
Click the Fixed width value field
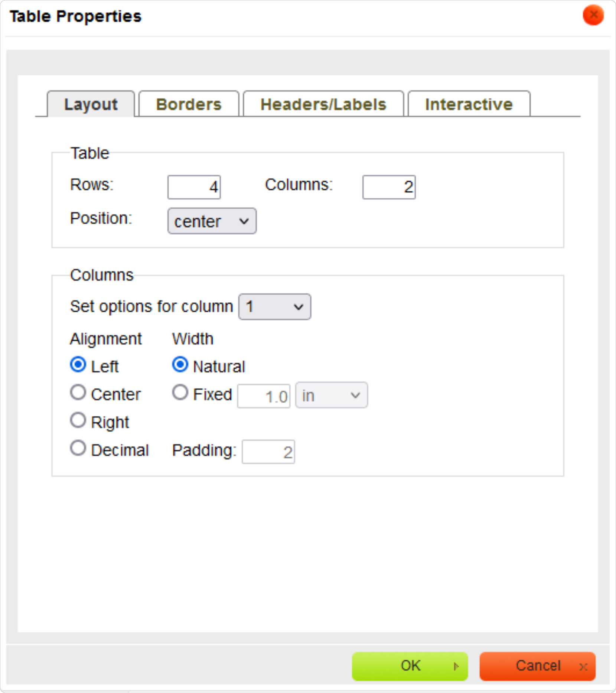click(x=264, y=396)
